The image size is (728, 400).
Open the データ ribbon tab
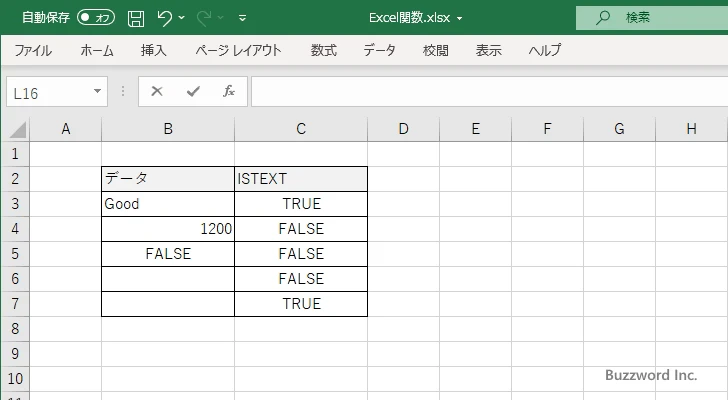point(379,50)
